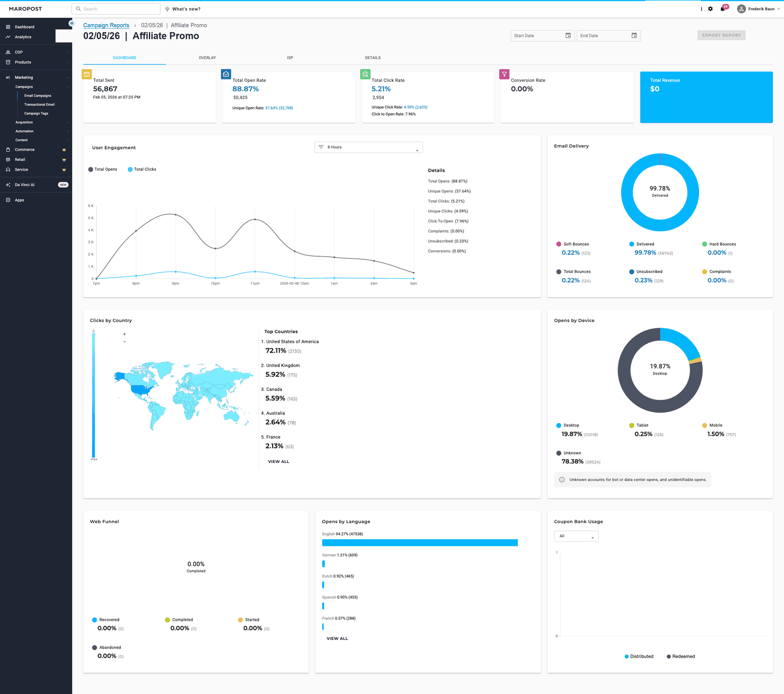Click the CDP people icon
The height and width of the screenshot is (694, 784).
pyautogui.click(x=8, y=52)
